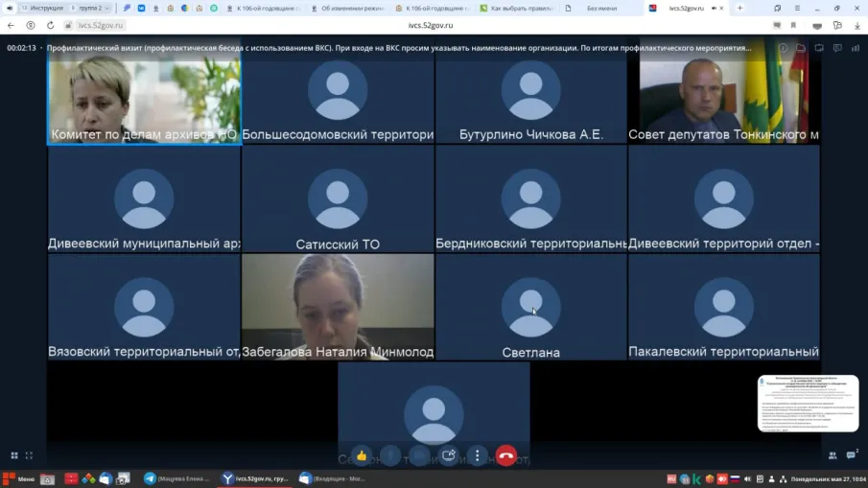Open a new browser tab with plus

[x=740, y=9]
